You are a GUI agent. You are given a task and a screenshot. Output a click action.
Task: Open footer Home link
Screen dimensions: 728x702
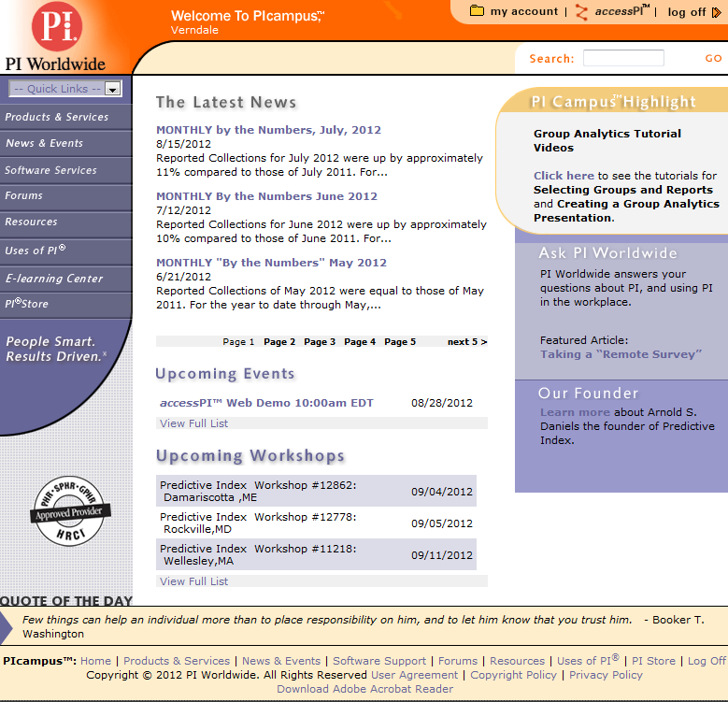95,661
